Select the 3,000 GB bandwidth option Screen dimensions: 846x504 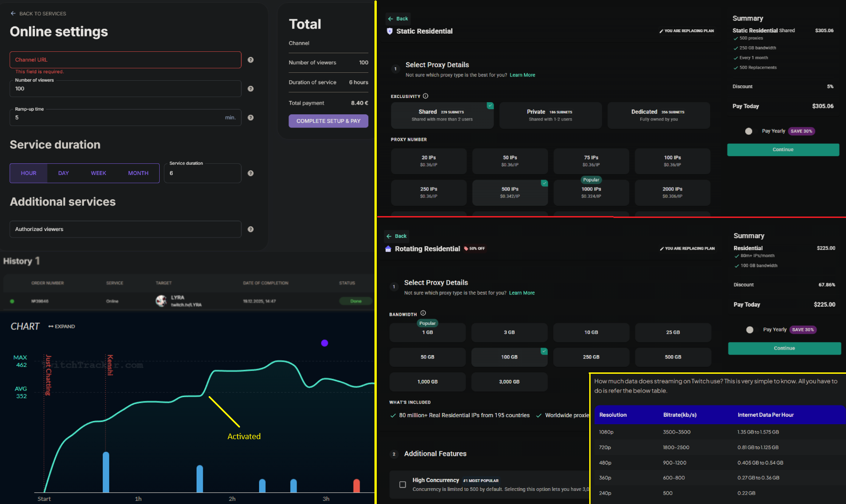click(x=509, y=382)
